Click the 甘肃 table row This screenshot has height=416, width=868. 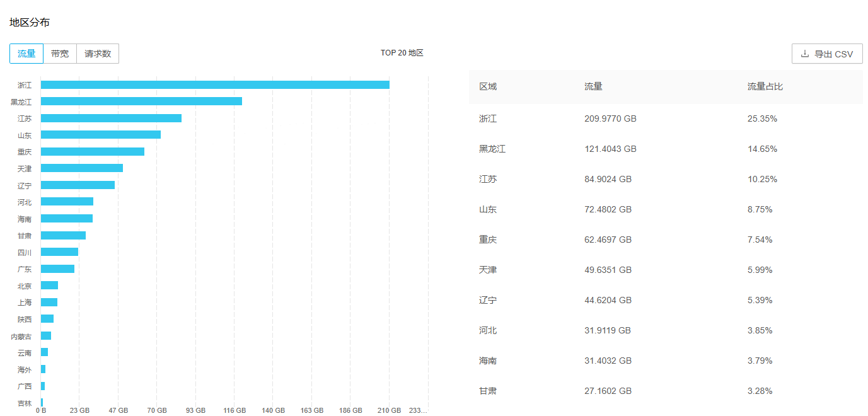[x=666, y=391]
